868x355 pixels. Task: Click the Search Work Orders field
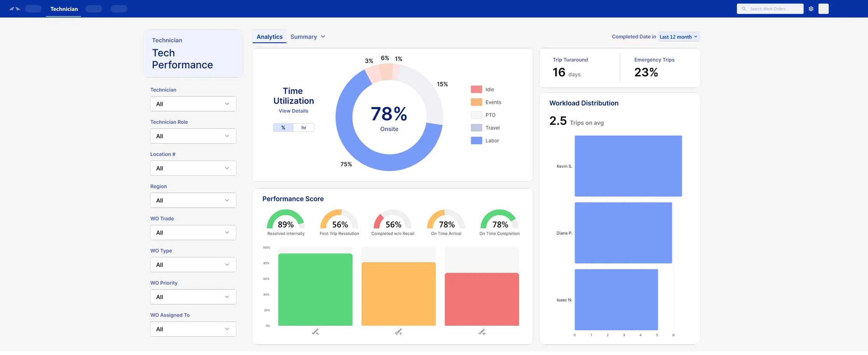click(770, 9)
